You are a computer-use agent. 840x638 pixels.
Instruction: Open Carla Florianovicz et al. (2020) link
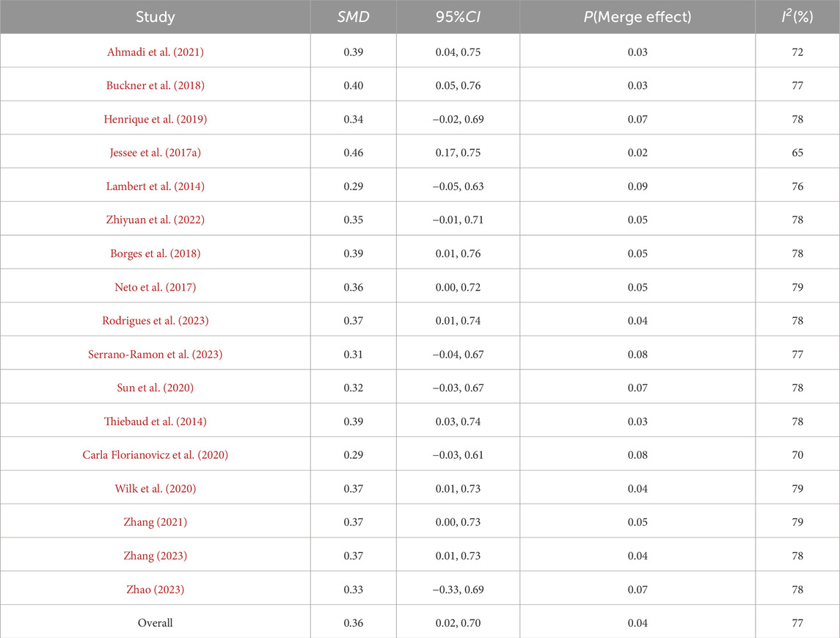(156, 454)
